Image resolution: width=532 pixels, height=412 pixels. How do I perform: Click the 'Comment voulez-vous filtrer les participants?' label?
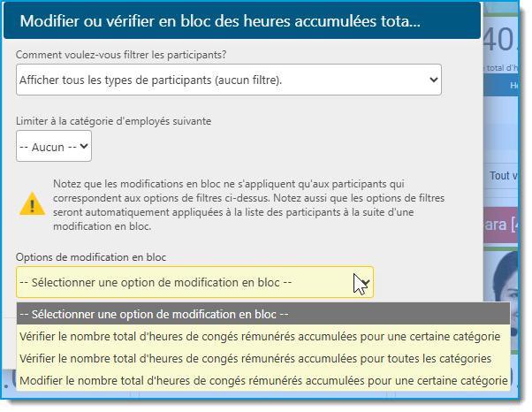(121, 55)
